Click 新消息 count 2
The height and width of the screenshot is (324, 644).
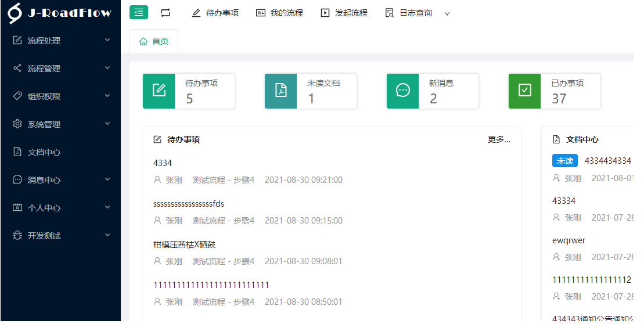[x=433, y=99]
